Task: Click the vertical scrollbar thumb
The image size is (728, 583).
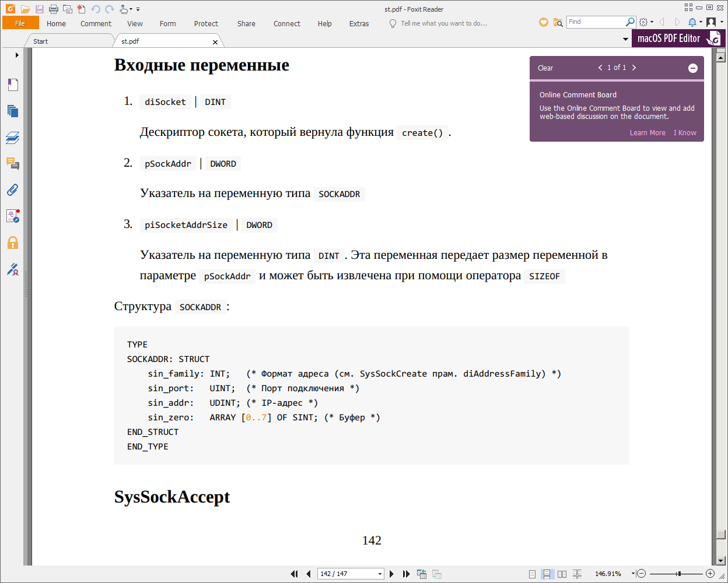Action: pyautogui.click(x=721, y=534)
